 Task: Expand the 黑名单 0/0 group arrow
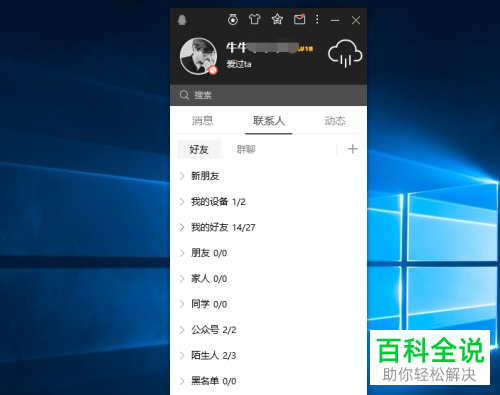click(182, 381)
